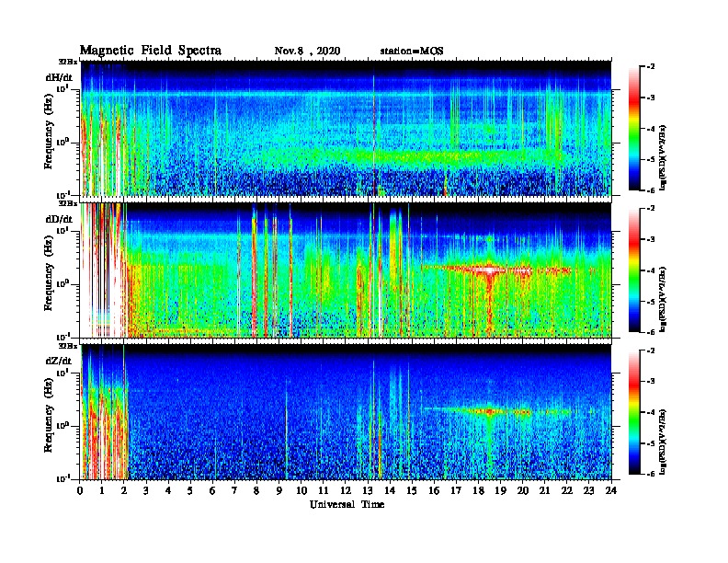Screen dimensions: 728x563
Task: Click hour '12' on Universal Time axis
Action: [x=346, y=490]
